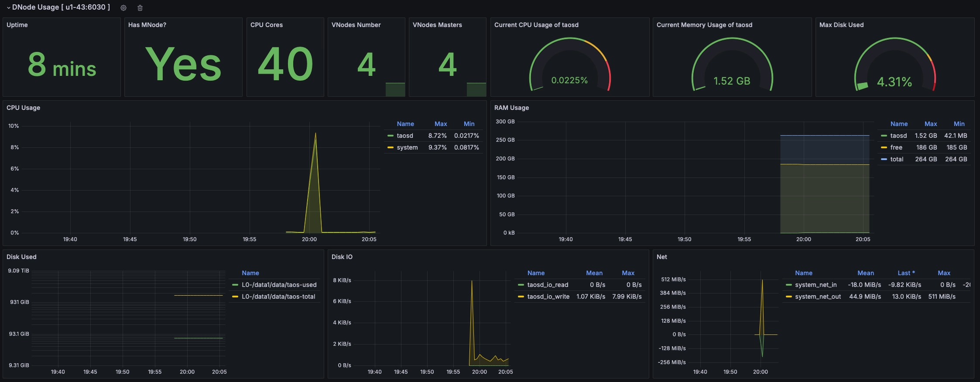Sort RAM Usage legend by Min column
The height and width of the screenshot is (382, 980).
(959, 124)
